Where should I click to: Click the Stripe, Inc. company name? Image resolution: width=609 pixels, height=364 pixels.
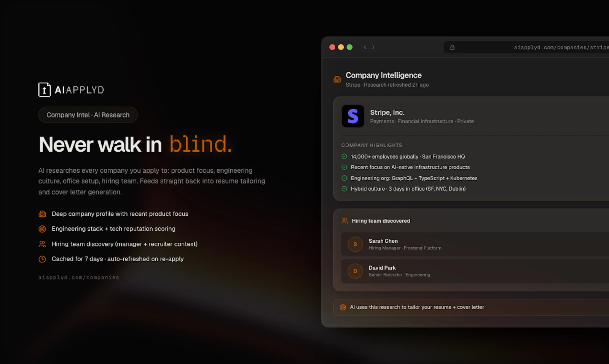click(387, 113)
